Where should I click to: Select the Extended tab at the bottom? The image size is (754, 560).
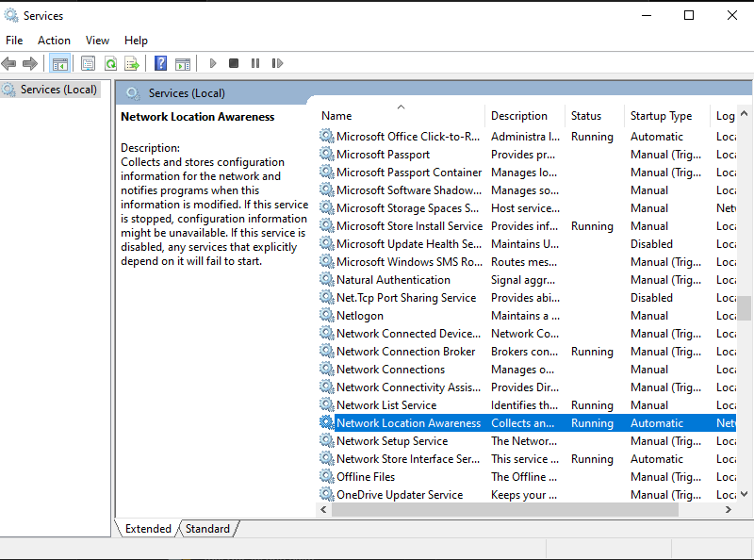(148, 529)
